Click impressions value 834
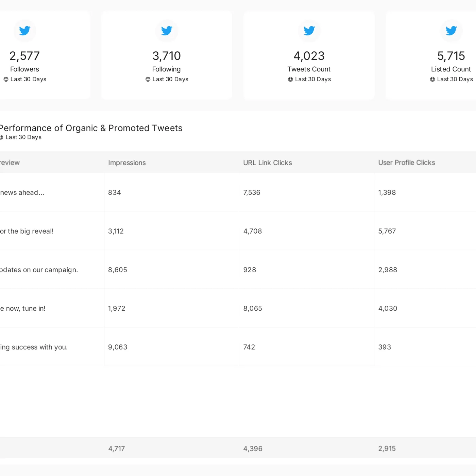This screenshot has width=476, height=476. click(115, 193)
